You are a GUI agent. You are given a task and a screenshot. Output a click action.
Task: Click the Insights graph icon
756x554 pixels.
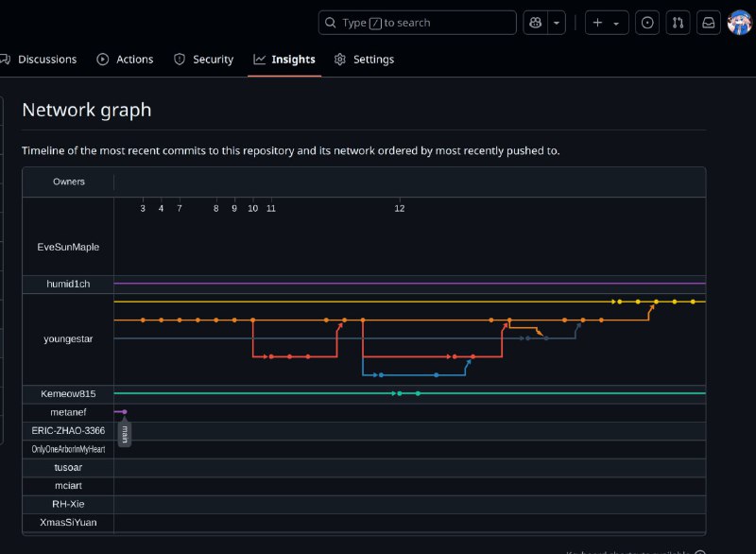pyautogui.click(x=259, y=60)
